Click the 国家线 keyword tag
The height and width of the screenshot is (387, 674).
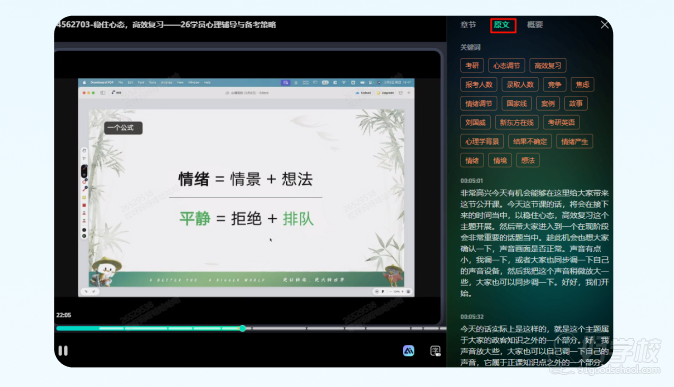point(517,103)
